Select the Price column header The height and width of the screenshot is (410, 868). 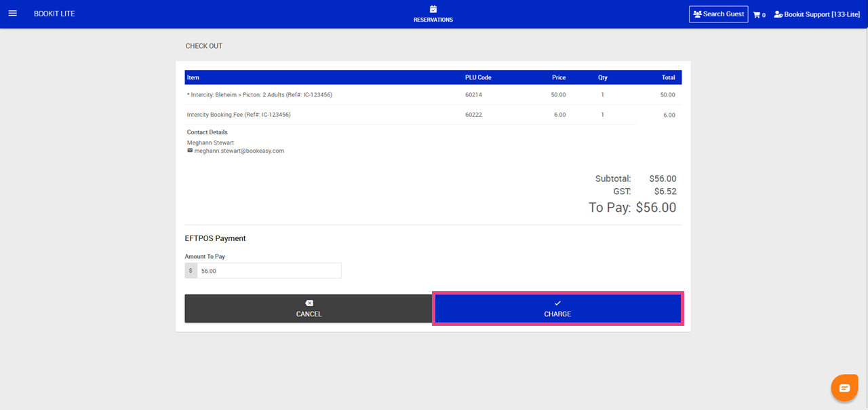(x=559, y=77)
